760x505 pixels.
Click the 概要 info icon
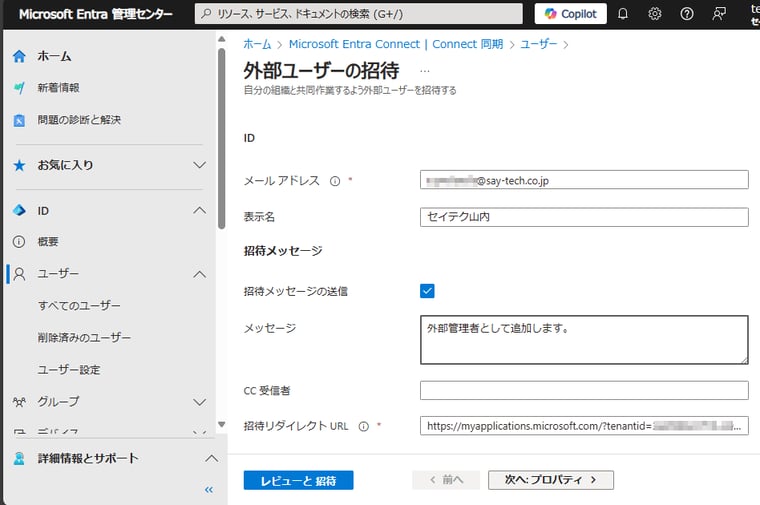click(x=19, y=241)
